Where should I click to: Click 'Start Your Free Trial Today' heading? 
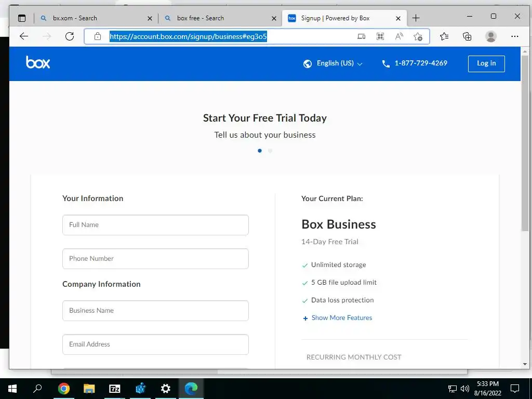pos(265,118)
